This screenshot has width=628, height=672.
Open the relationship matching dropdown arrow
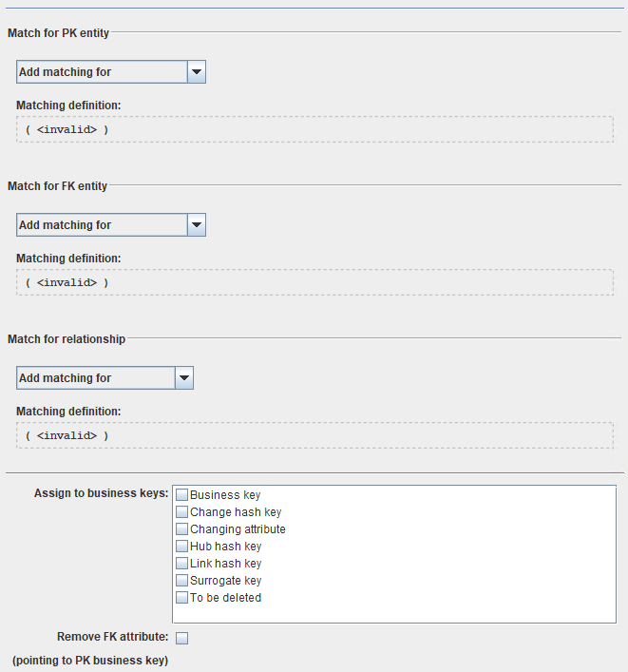184,378
